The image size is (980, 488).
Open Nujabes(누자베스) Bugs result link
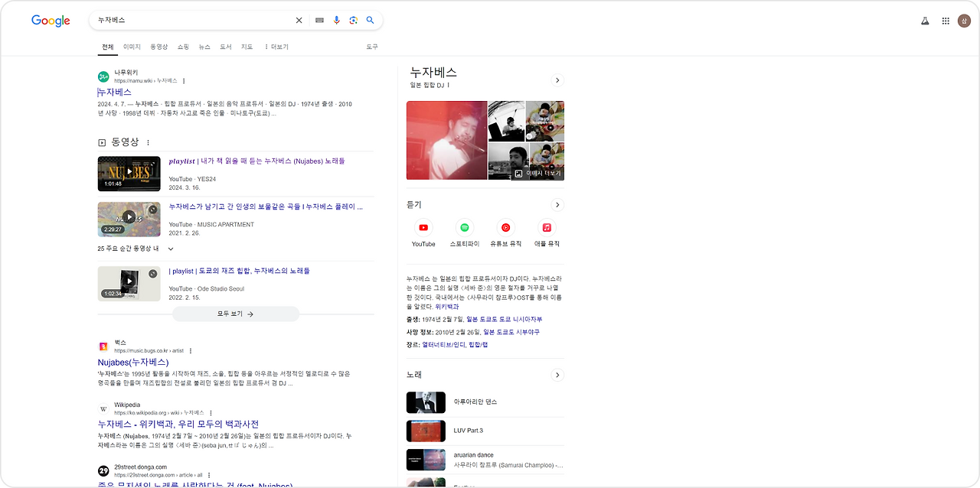tap(133, 362)
